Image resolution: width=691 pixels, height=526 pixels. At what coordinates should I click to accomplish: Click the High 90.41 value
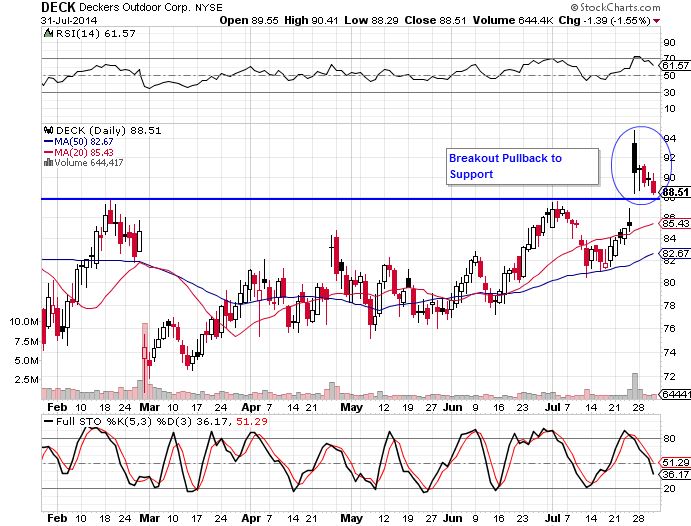pyautogui.click(x=311, y=20)
